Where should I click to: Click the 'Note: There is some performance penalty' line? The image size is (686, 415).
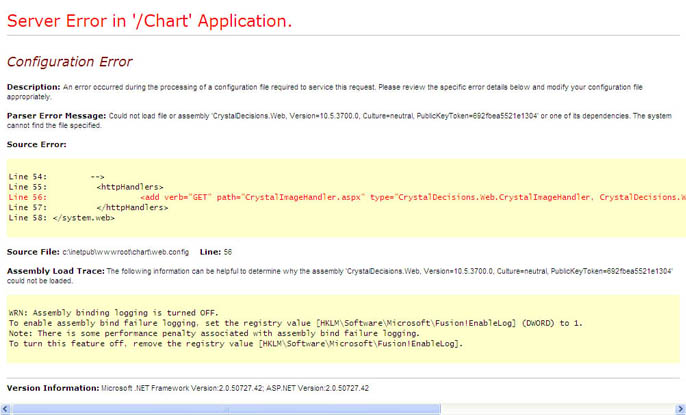[x=214, y=333]
